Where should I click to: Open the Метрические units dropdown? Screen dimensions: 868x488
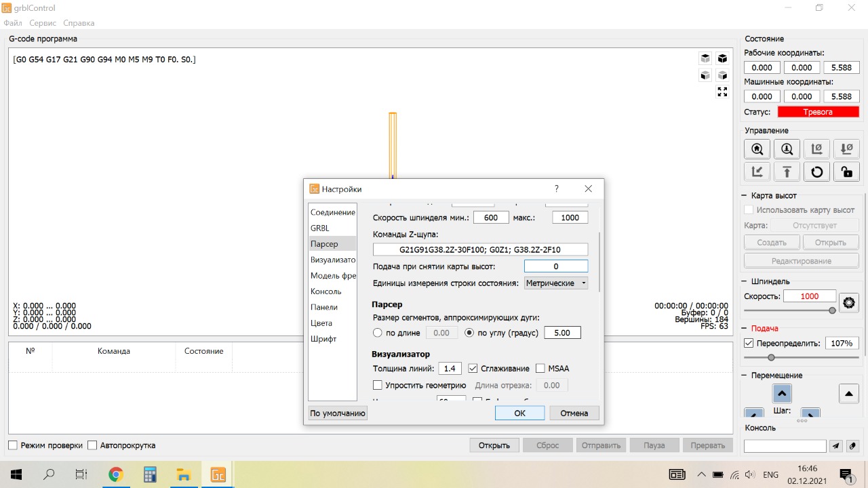[556, 283]
